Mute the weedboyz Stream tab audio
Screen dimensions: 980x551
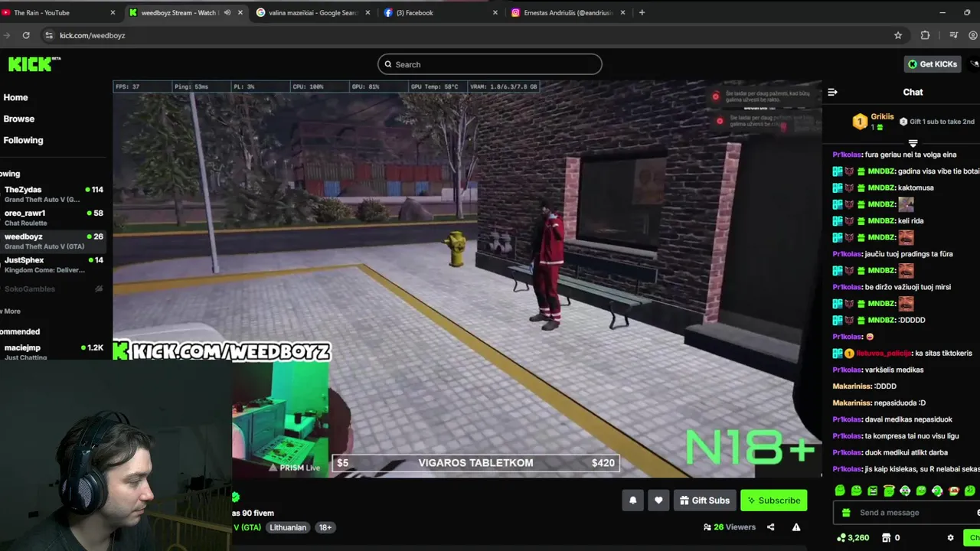(x=227, y=12)
